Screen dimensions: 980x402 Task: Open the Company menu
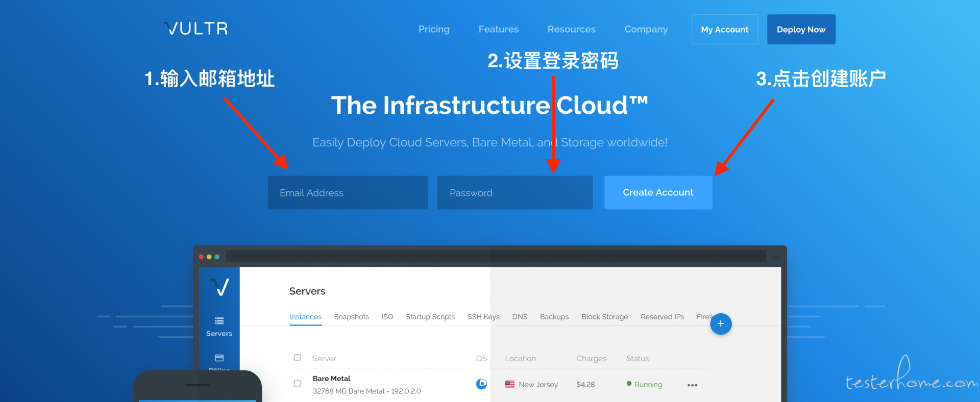point(646,29)
